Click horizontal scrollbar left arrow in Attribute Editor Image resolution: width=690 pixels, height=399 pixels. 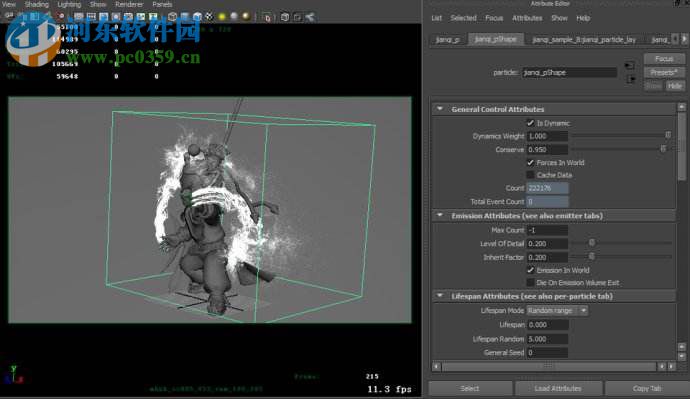point(436,366)
